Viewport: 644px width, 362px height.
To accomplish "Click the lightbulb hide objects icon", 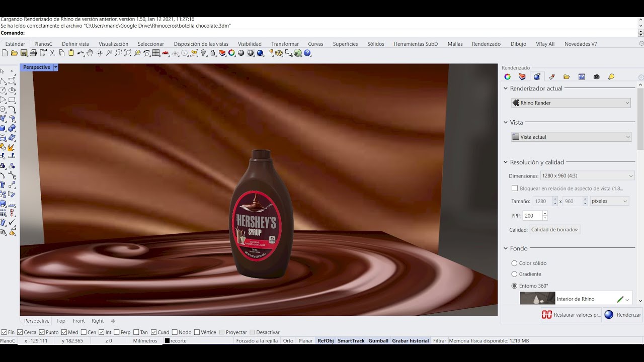I will pyautogui.click(x=203, y=53).
